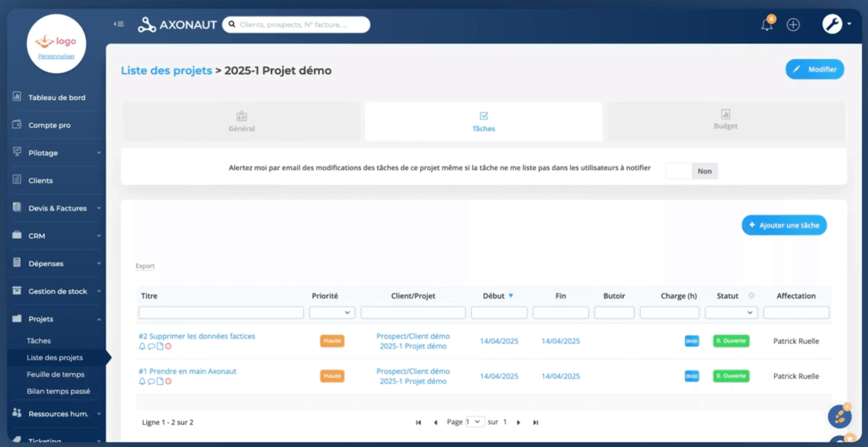The image size is (868, 447).
Task: Go to previous page of the table
Action: (x=435, y=422)
